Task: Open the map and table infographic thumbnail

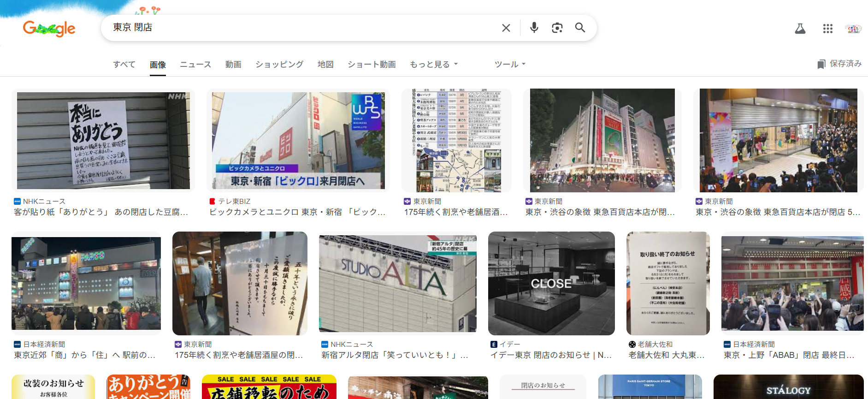Action: [x=456, y=140]
